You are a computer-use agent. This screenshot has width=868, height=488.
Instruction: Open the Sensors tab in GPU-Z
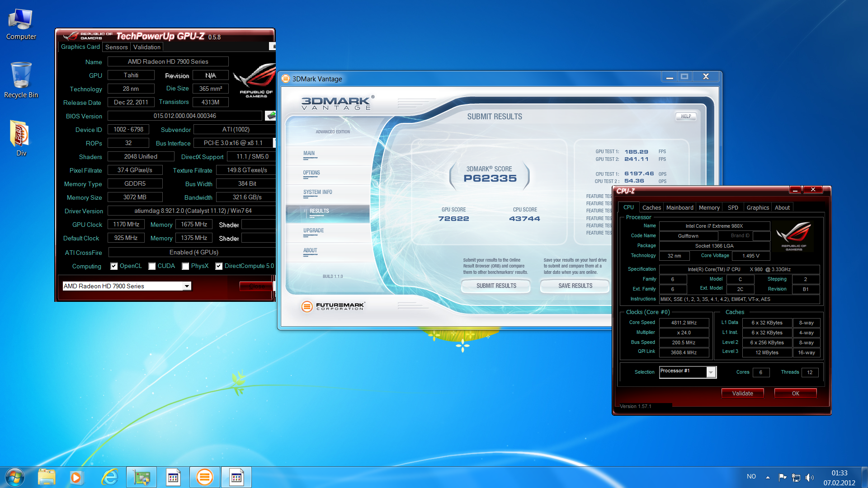[x=116, y=47]
